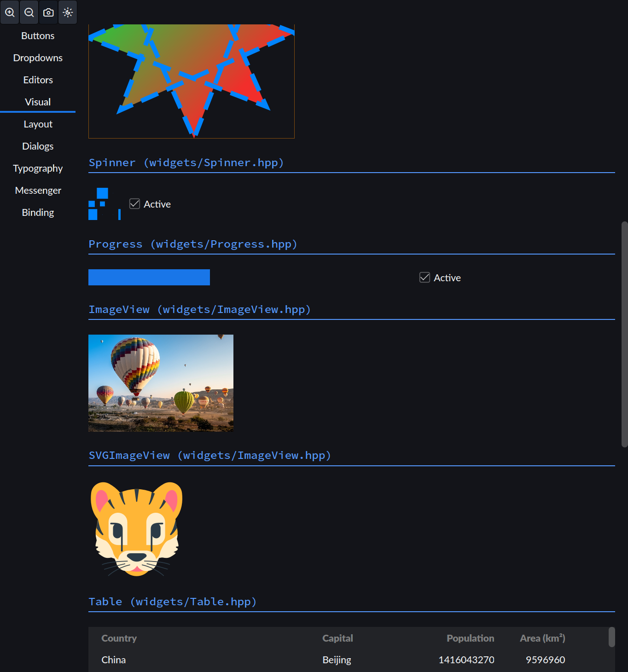Select the Layout tab
The height and width of the screenshot is (672, 628).
38,124
